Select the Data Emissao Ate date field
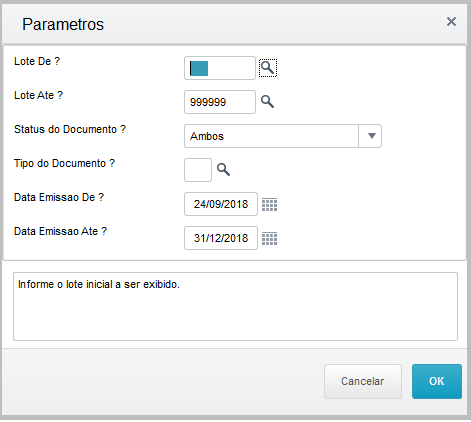Viewport: 471px width, 422px height. tap(221, 238)
